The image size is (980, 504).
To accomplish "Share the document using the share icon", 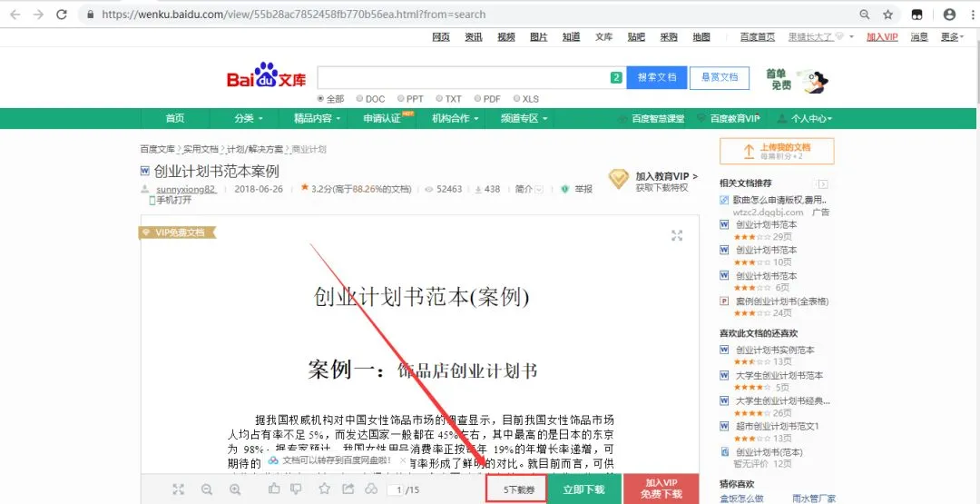I will click(x=348, y=489).
